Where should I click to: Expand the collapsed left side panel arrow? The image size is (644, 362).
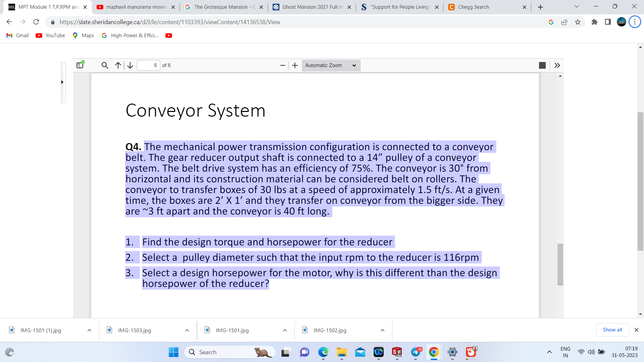(x=62, y=82)
